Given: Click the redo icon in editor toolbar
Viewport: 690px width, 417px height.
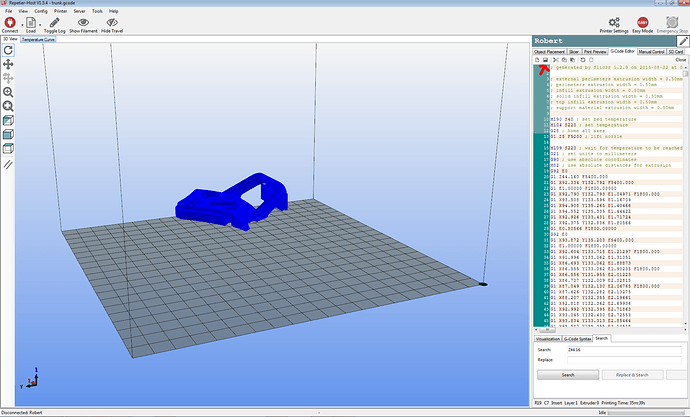Looking at the screenshot, I should tap(591, 60).
